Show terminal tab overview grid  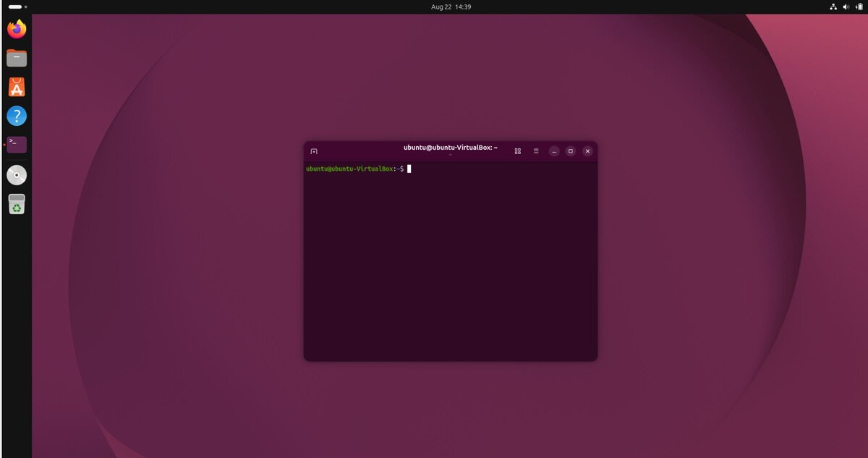(517, 151)
